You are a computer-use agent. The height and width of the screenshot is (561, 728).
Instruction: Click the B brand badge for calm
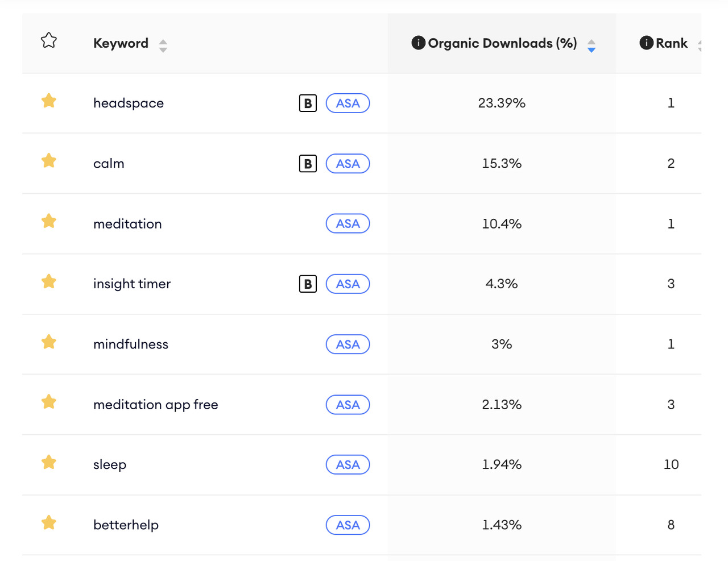click(x=308, y=164)
